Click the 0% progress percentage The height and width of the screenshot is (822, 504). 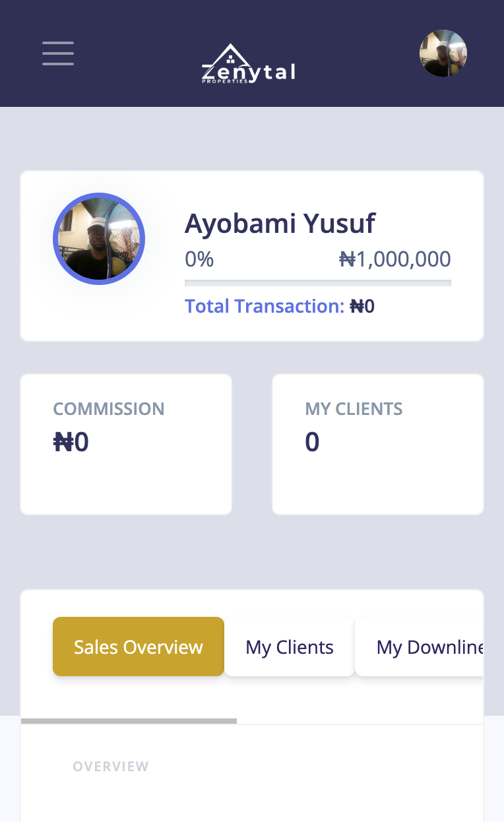(x=199, y=259)
